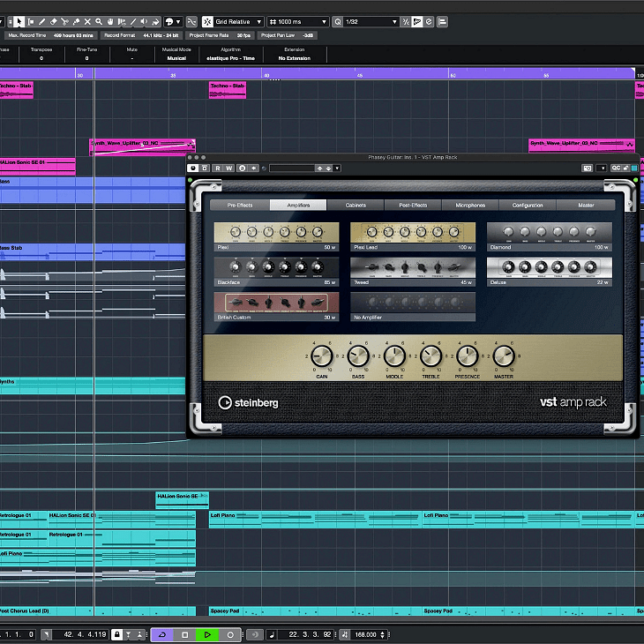This screenshot has width=644, height=644.
Task: Choose the Tweed 45 w amplifier
Action: 413,272
